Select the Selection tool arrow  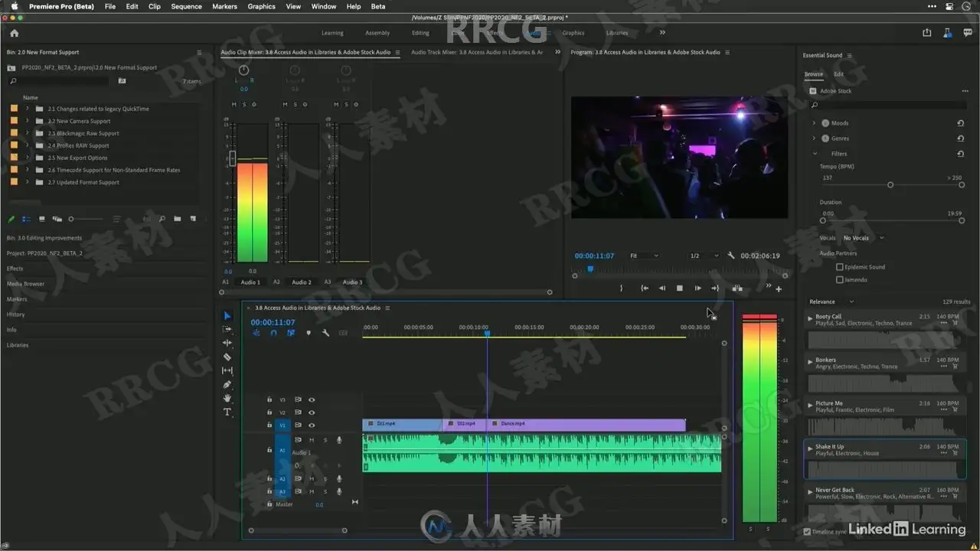227,315
